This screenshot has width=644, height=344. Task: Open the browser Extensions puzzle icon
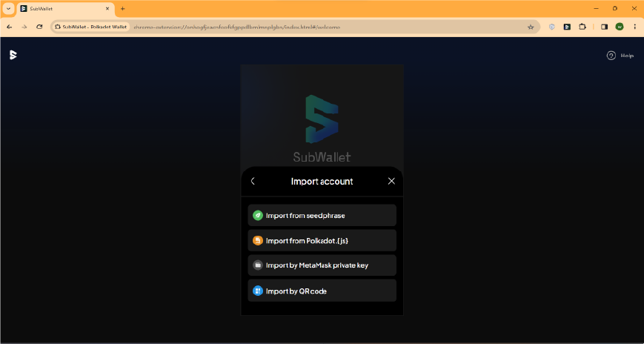[582, 27]
